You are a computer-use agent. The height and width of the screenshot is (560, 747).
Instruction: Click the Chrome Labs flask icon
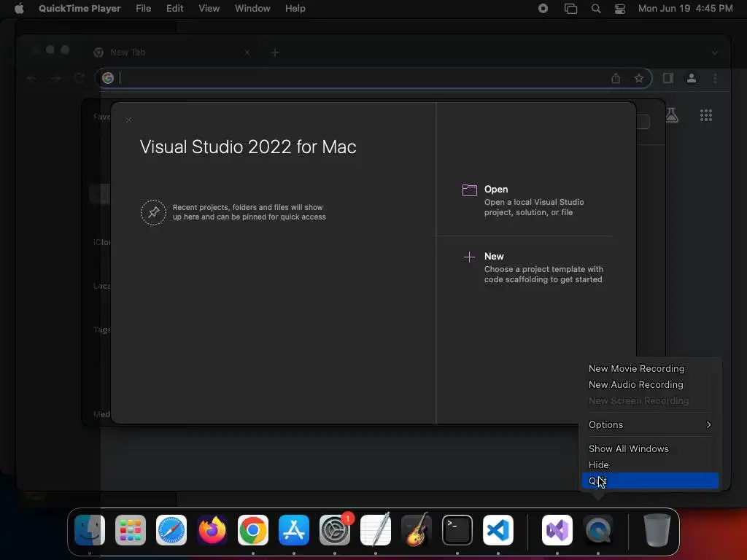point(672,115)
